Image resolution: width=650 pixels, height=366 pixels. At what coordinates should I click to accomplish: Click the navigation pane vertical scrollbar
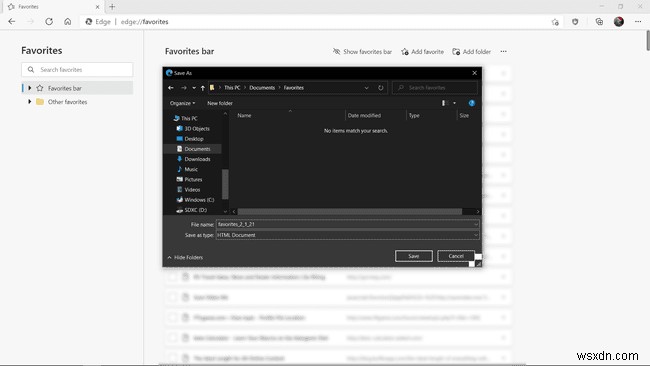225,184
